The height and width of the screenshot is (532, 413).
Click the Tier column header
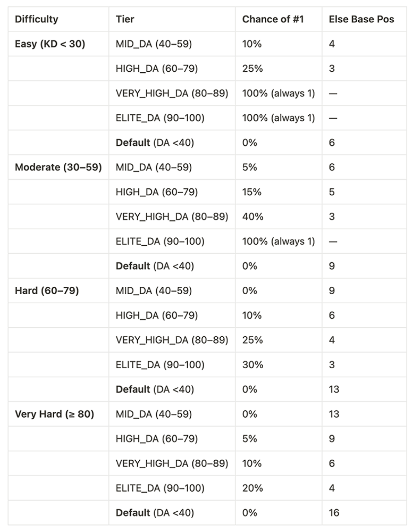click(125, 19)
